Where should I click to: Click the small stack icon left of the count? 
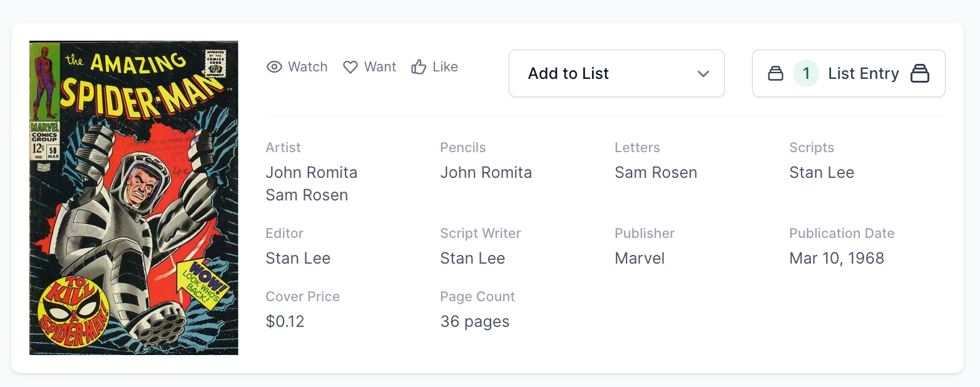tap(775, 74)
